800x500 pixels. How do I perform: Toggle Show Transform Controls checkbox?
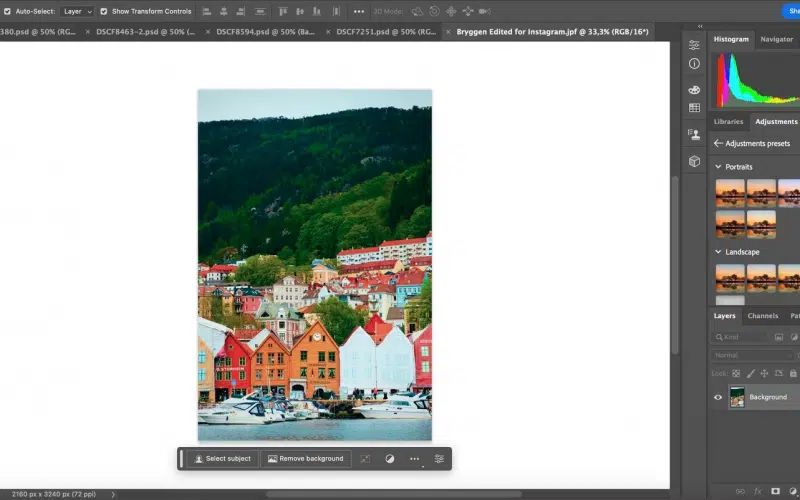tap(104, 11)
